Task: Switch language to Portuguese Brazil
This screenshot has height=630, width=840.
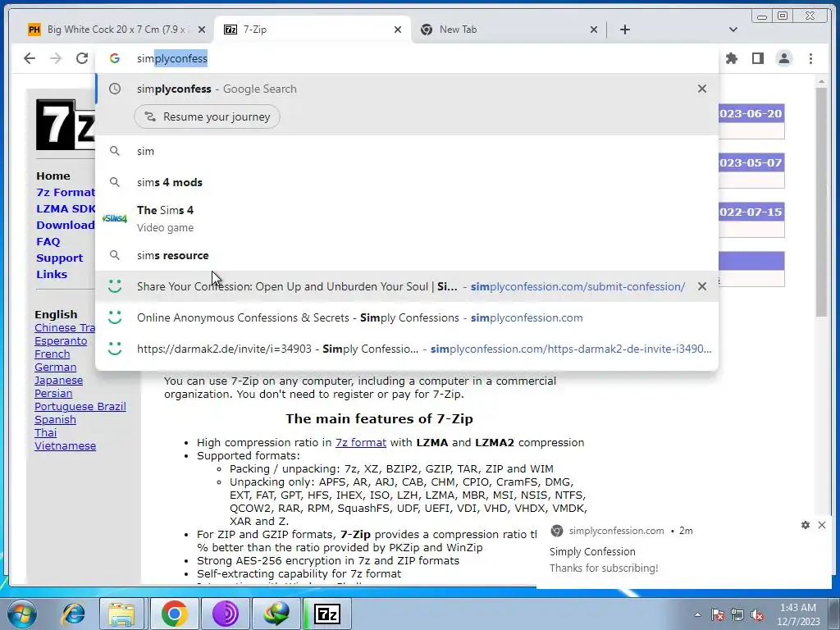Action: click(80, 407)
